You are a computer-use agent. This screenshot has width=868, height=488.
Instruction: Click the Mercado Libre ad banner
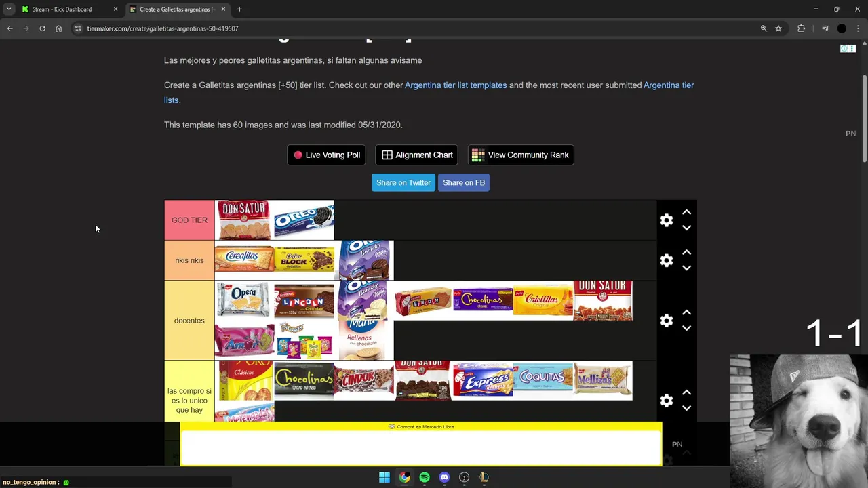pos(420,444)
